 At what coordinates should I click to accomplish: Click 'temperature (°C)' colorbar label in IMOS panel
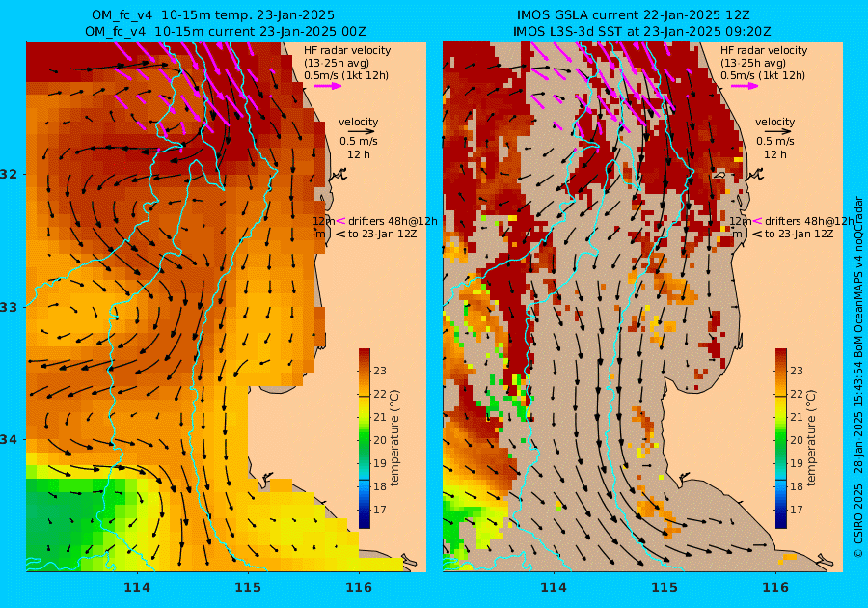[x=811, y=438]
